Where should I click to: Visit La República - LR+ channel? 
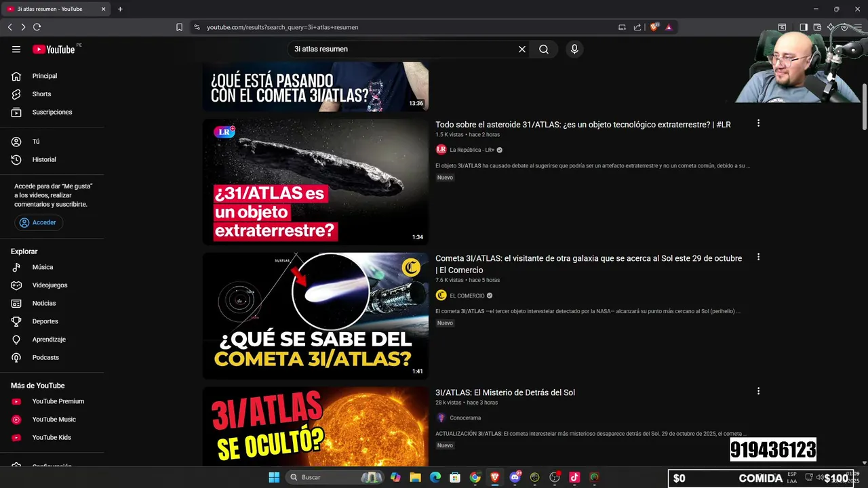coord(472,150)
